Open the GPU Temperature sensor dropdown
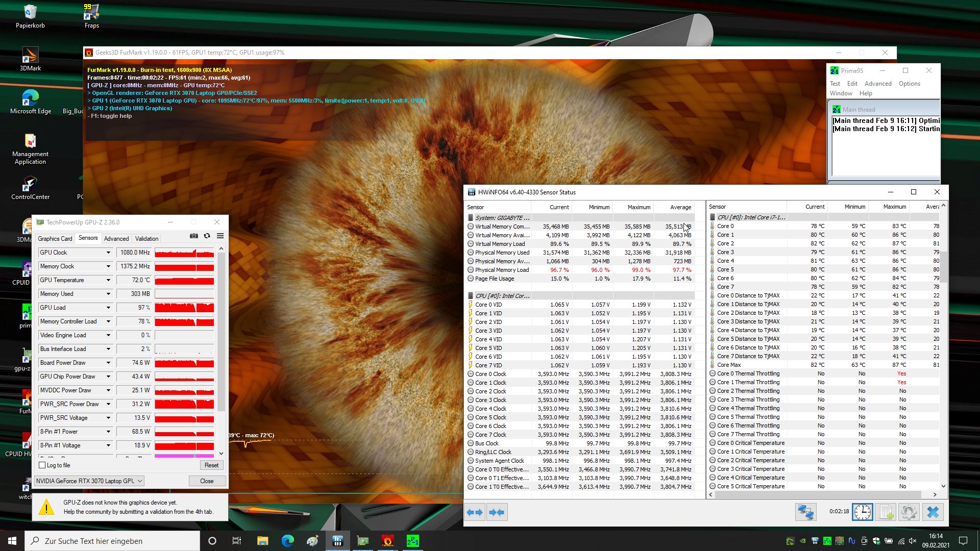 pos(108,280)
